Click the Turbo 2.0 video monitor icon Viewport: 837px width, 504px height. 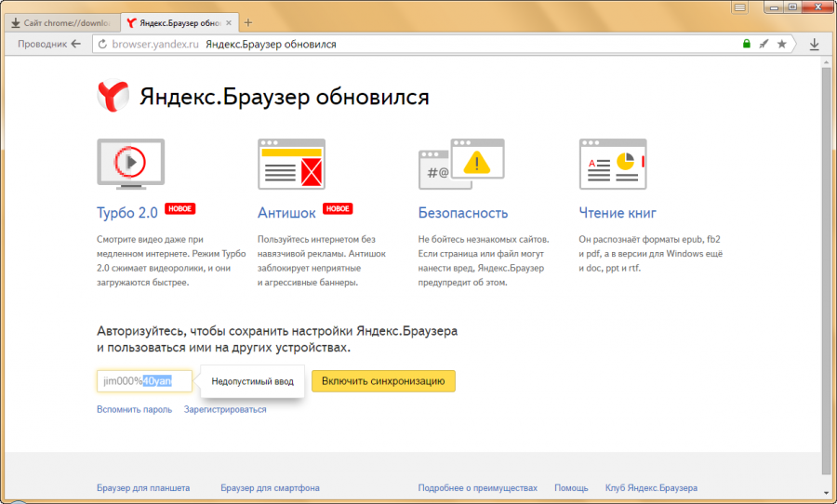130,163
